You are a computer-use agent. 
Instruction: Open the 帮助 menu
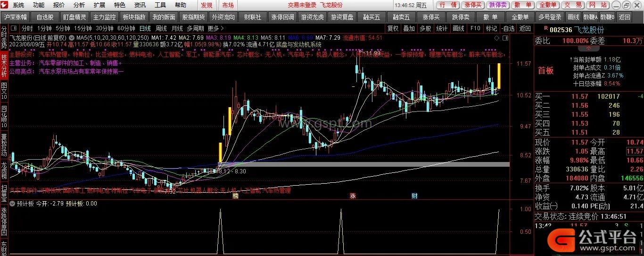pyautogui.click(x=181, y=5)
